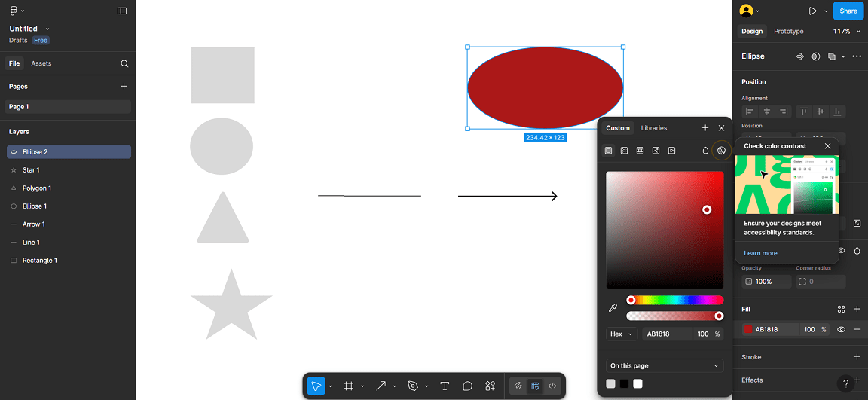Click Align vertical centers icon
Image resolution: width=868 pixels, height=400 pixels.
pos(821,111)
